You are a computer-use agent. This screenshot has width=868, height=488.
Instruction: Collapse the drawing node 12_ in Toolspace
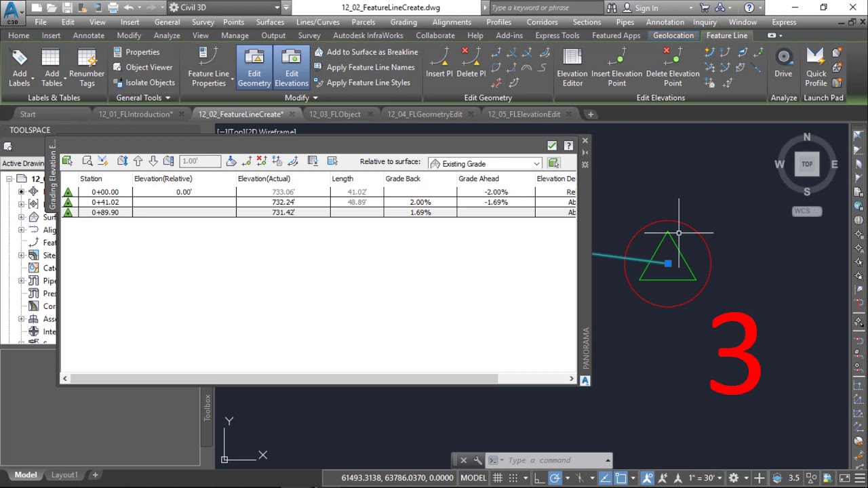point(9,179)
